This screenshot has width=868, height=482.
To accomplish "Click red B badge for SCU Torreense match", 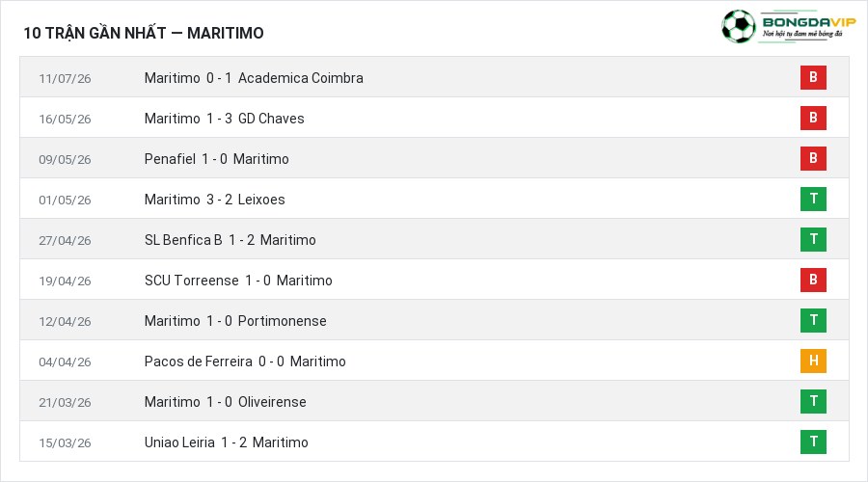I will click(813, 280).
